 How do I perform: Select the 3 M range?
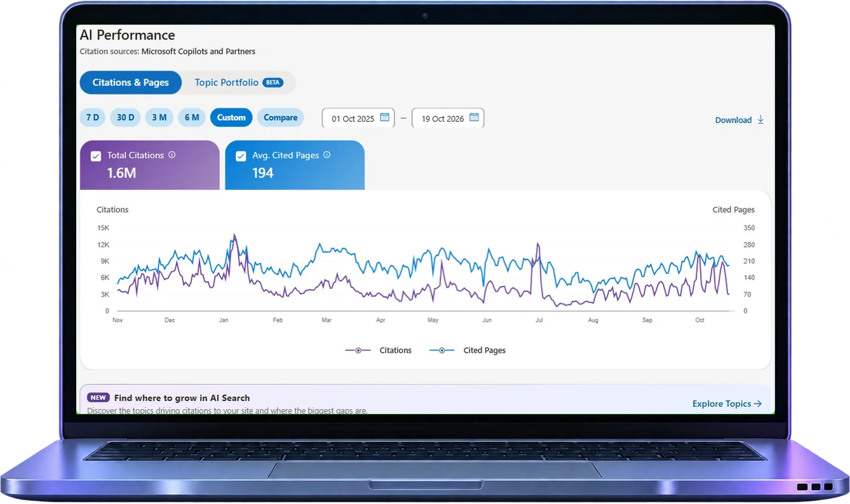[159, 117]
